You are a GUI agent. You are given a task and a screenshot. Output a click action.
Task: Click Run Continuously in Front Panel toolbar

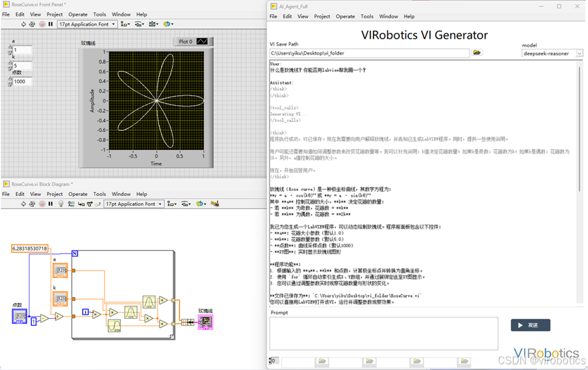[x=33, y=24]
